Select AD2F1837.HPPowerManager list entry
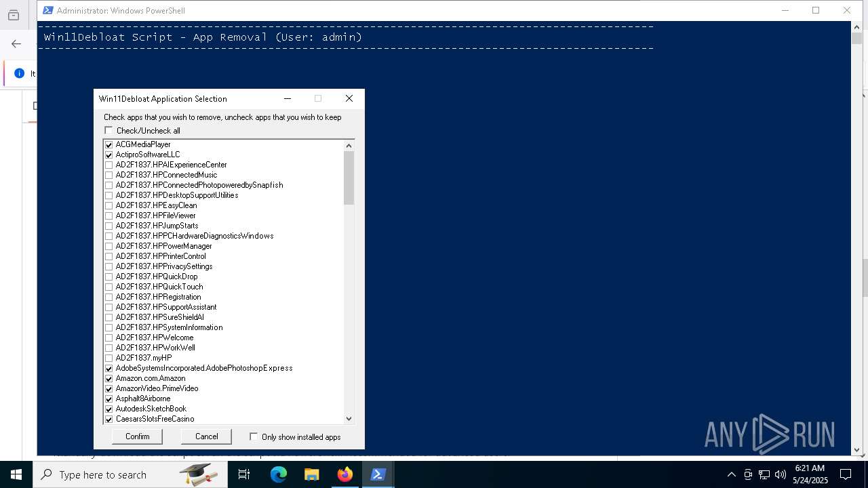 pos(163,246)
